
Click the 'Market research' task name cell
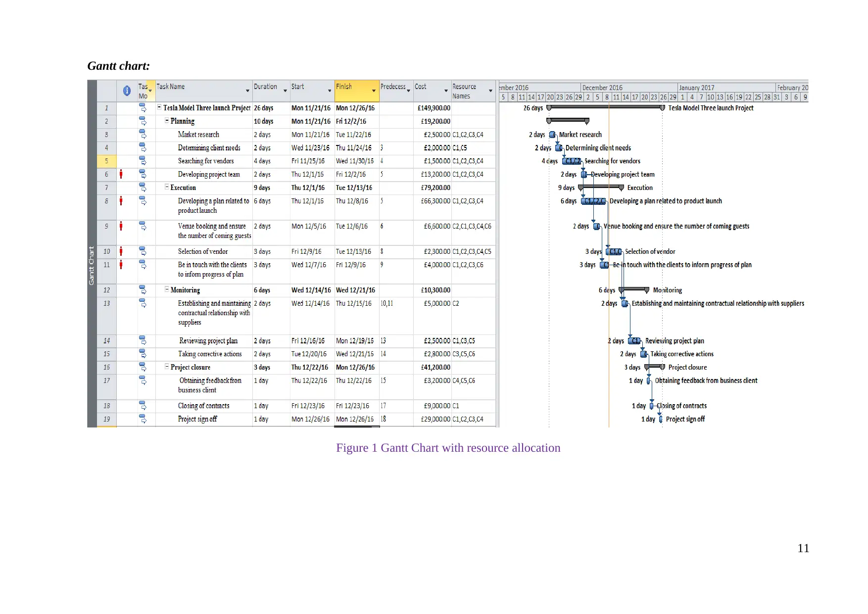[x=204, y=135]
